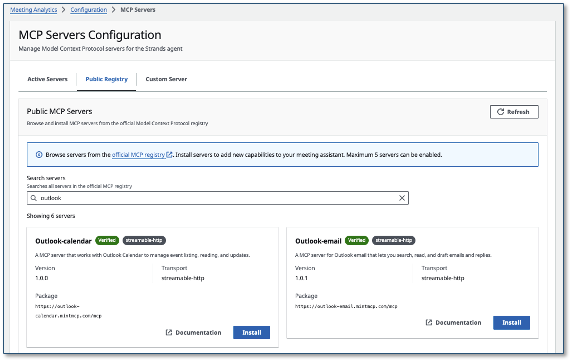Image resolution: width=570 pixels, height=360 pixels.
Task: Click streamable-http tag on Outlook-email card
Action: pos(394,240)
